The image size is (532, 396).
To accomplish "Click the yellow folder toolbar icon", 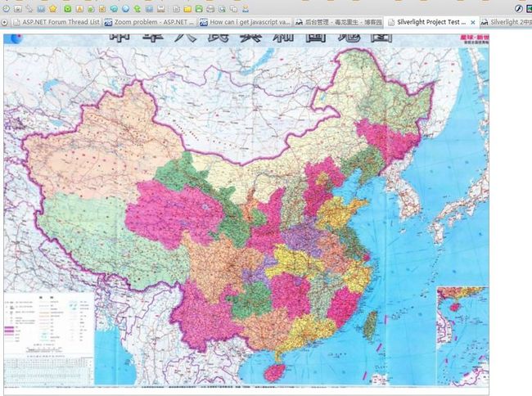I will point(187,9).
